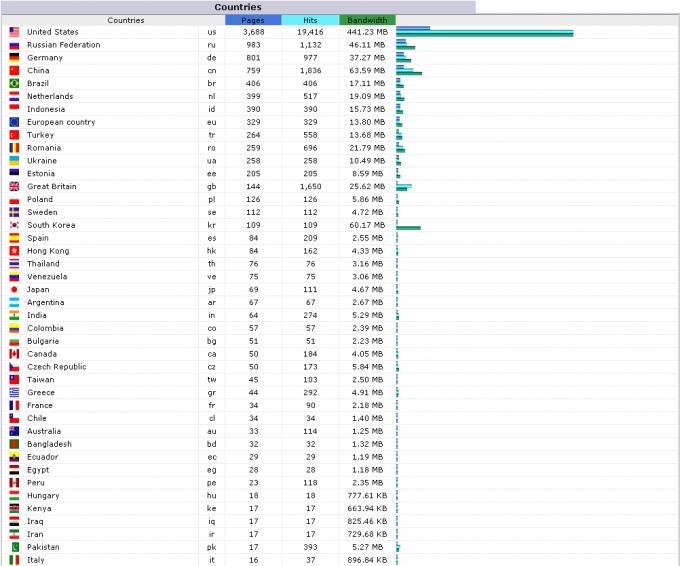The height and width of the screenshot is (566, 682).
Task: Select the Colombia country name
Action: pyautogui.click(x=45, y=328)
